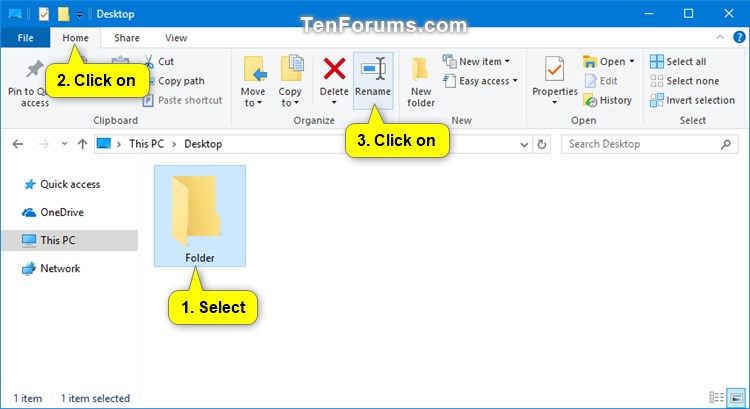The width and height of the screenshot is (750, 409).
Task: Open the Recent locations dropdown
Action: [x=64, y=144]
